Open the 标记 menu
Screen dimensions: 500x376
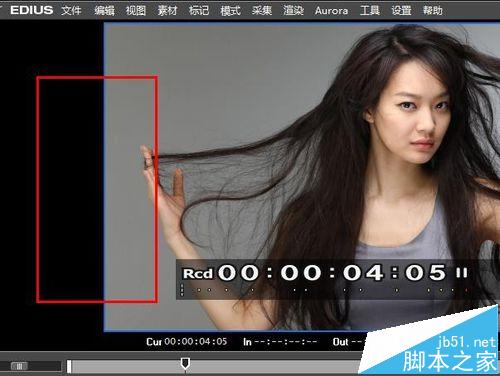click(x=199, y=10)
